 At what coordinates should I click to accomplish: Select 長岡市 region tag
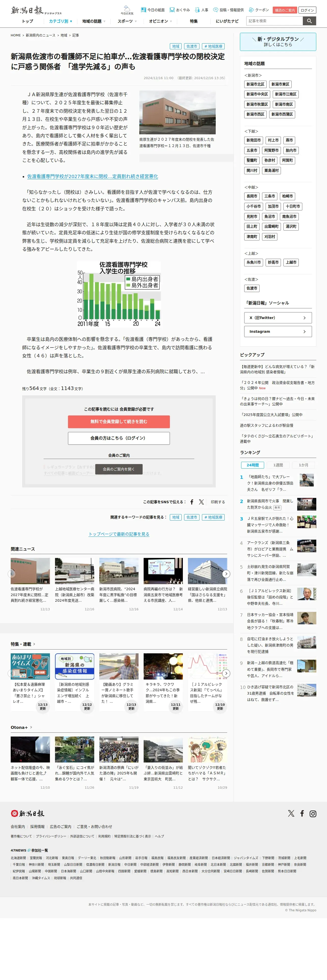click(252, 196)
